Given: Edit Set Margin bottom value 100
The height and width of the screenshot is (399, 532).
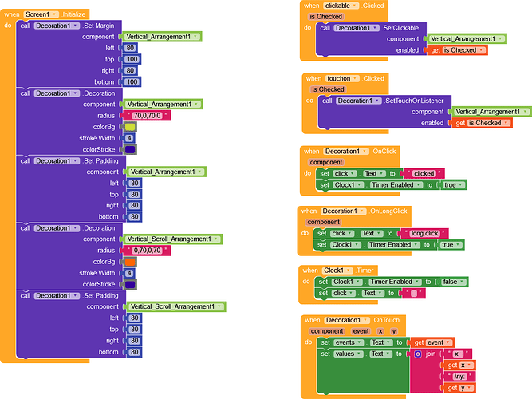Looking at the screenshot, I should click(x=132, y=82).
